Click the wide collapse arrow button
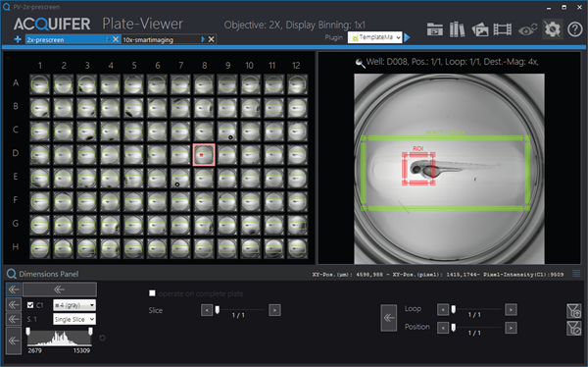Viewport: 588px width, 367px height. tap(60, 289)
